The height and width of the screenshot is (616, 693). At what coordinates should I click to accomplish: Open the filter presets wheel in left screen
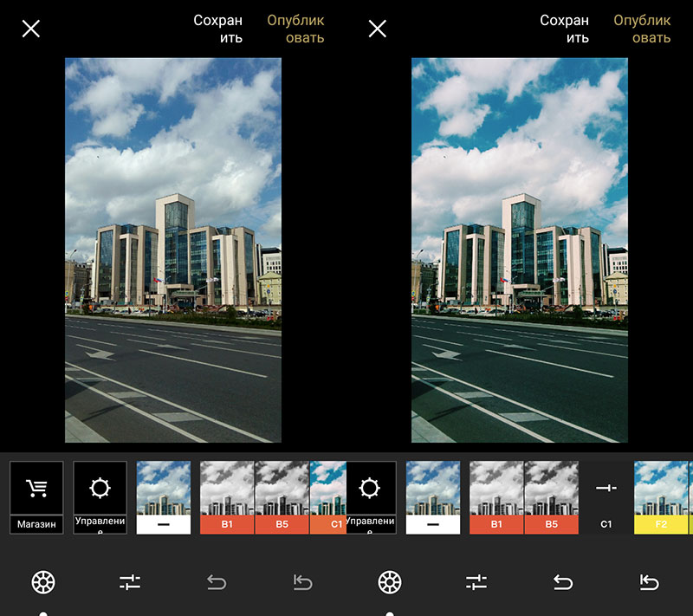click(x=43, y=582)
